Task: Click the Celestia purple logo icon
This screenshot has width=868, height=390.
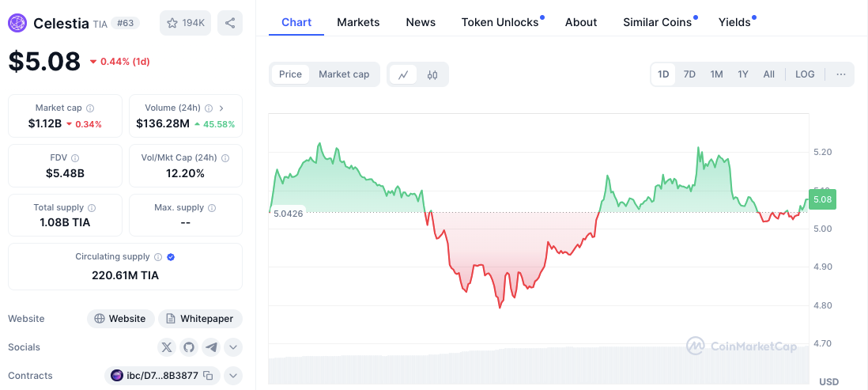Action: [17, 23]
